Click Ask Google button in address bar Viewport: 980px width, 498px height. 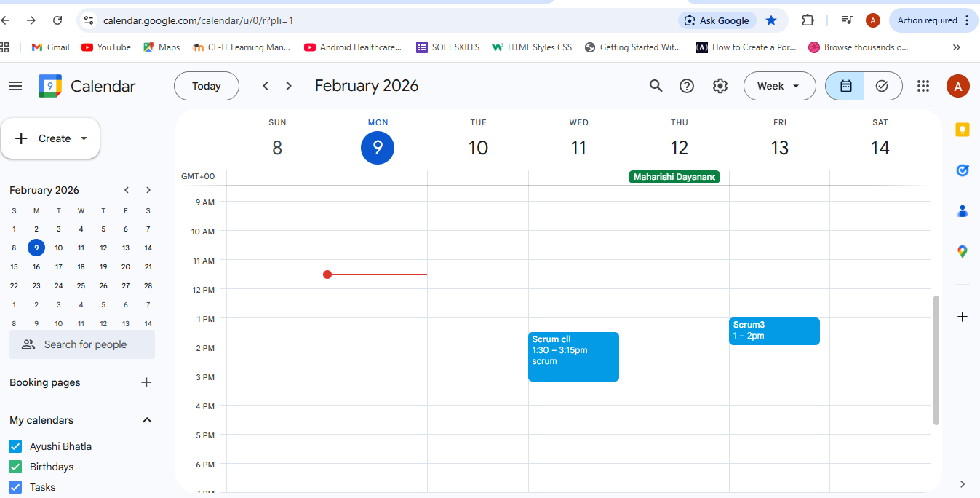click(717, 20)
